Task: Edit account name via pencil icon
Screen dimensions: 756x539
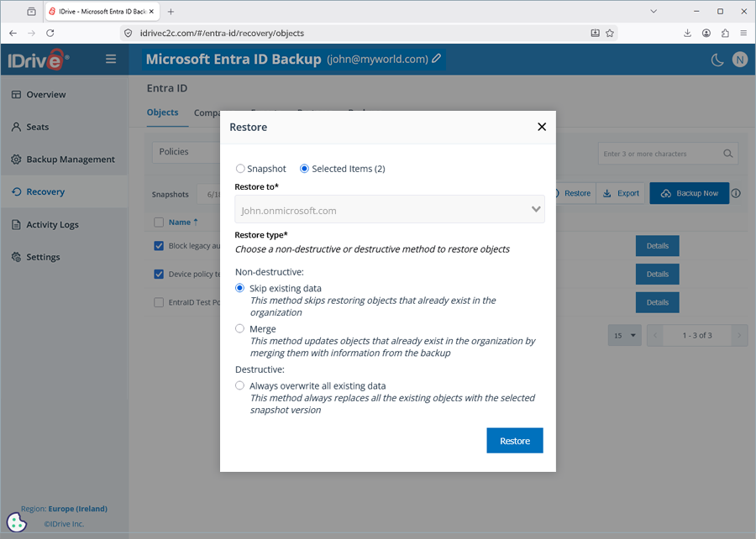Action: tap(436, 58)
